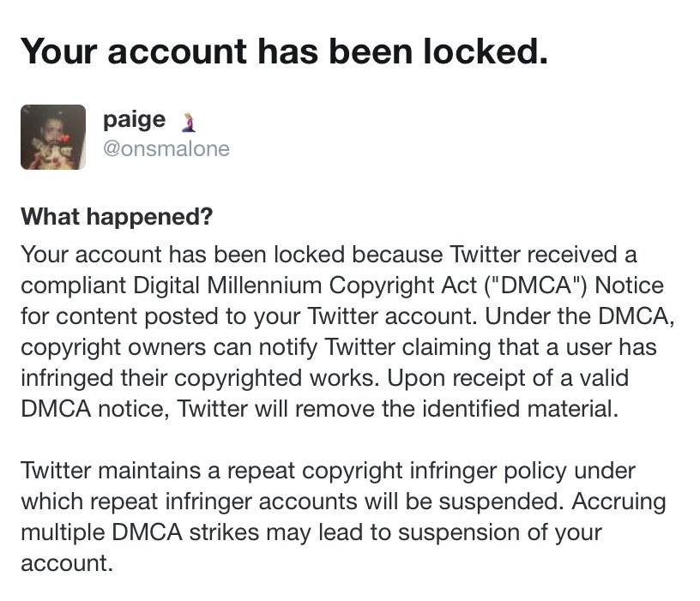Click the words 'copyright owners can notify Twitter'
The height and width of the screenshot is (601, 700).
coord(208,347)
